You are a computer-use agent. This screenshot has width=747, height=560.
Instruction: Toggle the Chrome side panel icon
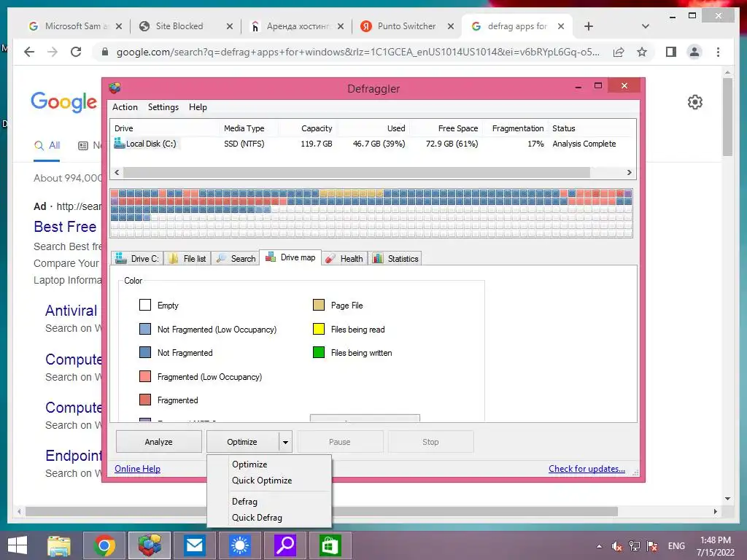pos(671,52)
